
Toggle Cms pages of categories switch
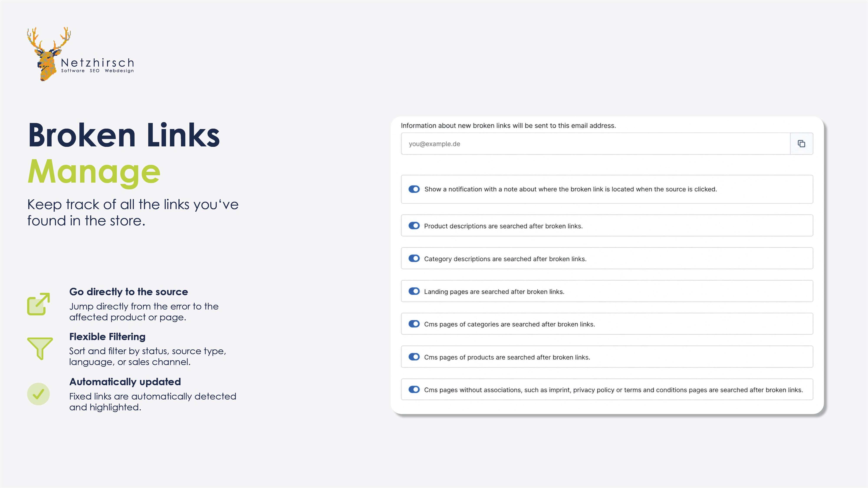[414, 324]
